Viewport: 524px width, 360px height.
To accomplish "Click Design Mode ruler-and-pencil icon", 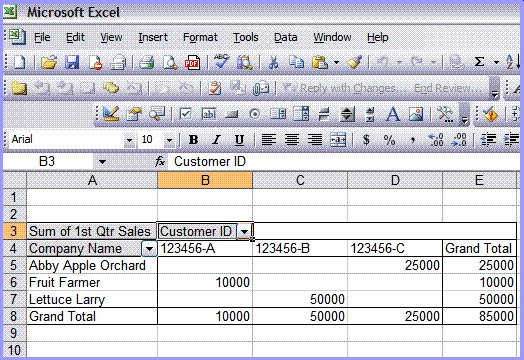I will (x=111, y=114).
